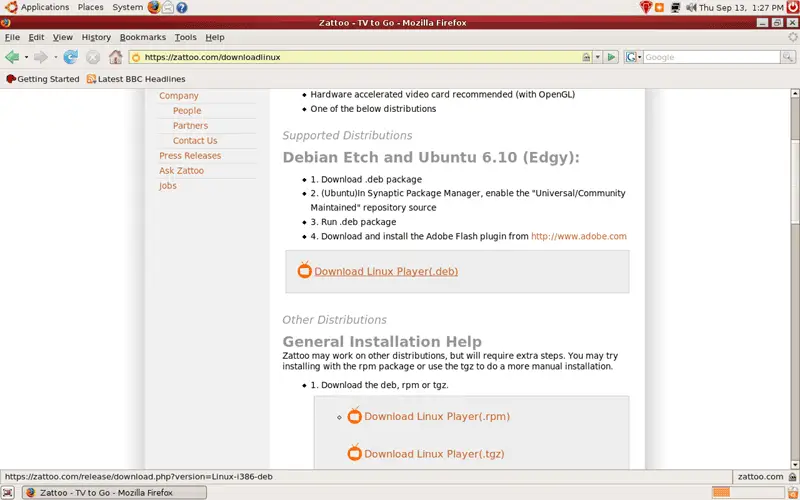Click the trash icon in the bottom panel

[792, 492]
